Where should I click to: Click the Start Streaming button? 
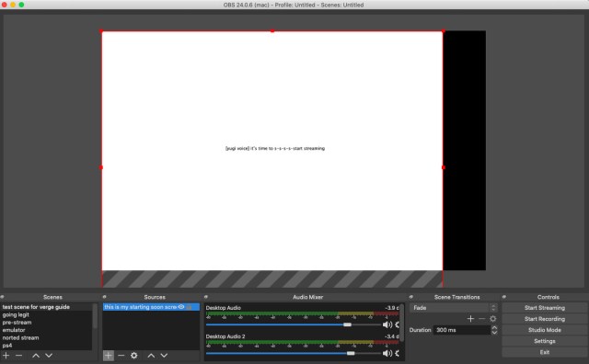click(x=544, y=308)
